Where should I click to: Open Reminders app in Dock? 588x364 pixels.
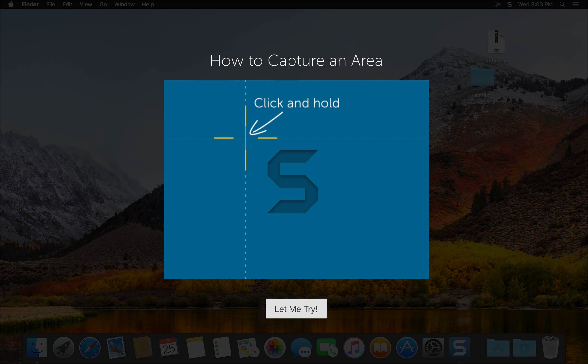pos(222,347)
